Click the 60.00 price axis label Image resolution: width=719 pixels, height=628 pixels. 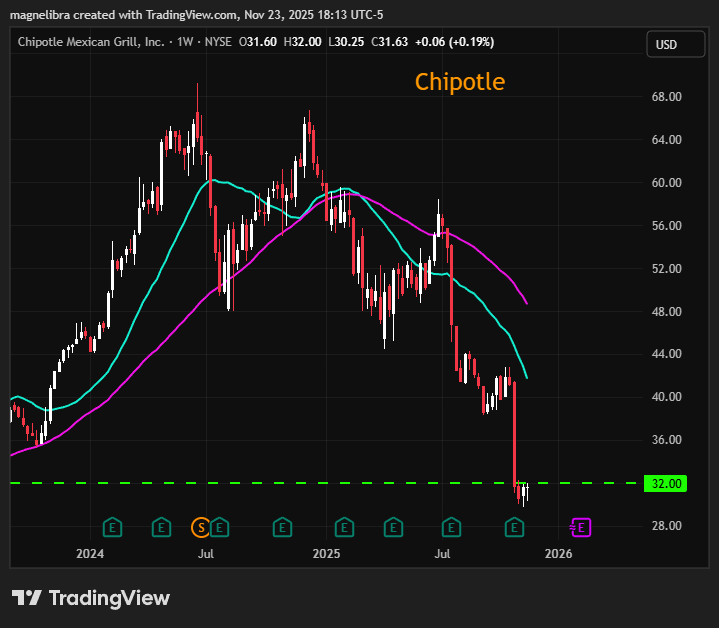[667, 183]
